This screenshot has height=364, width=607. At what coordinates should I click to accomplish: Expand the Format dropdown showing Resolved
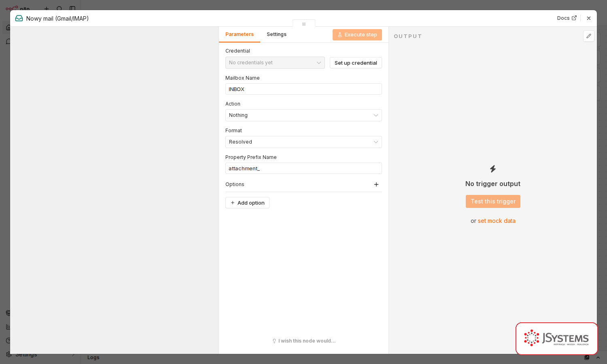pos(303,142)
